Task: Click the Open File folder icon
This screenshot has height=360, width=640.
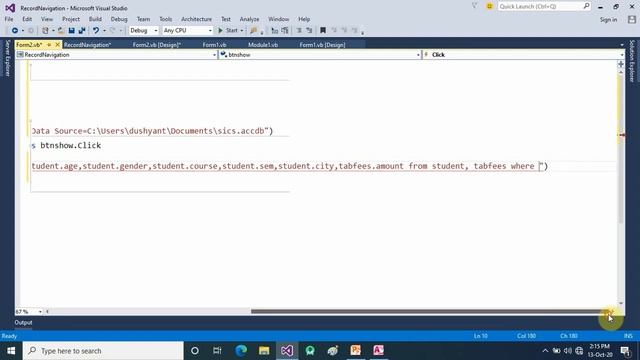Action: point(61,31)
